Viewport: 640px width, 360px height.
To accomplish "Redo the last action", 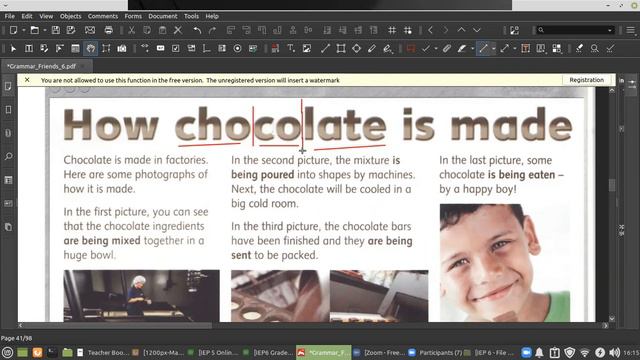I will pyautogui.click(x=212, y=30).
